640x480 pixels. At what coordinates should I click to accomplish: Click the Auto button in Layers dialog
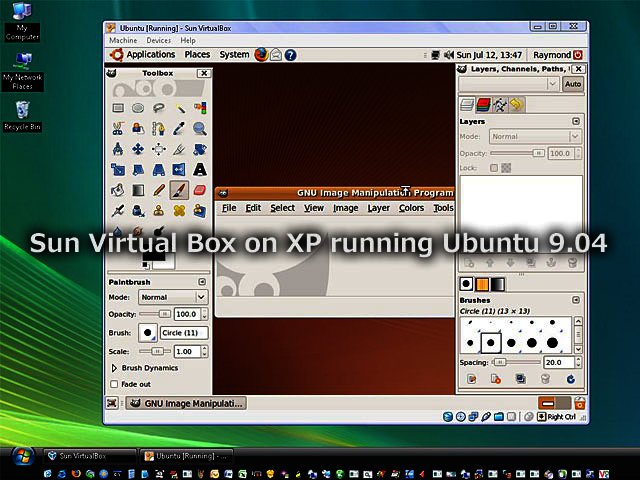tap(573, 85)
